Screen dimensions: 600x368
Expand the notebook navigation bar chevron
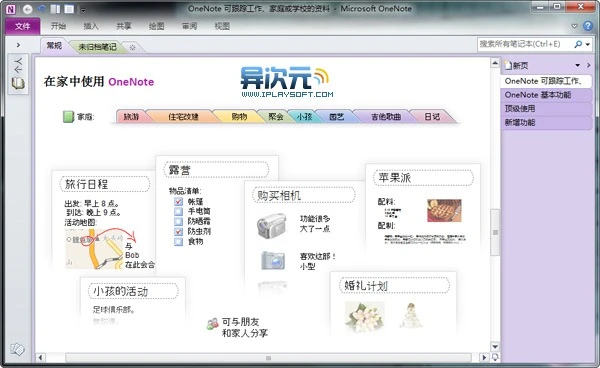[x=18, y=45]
